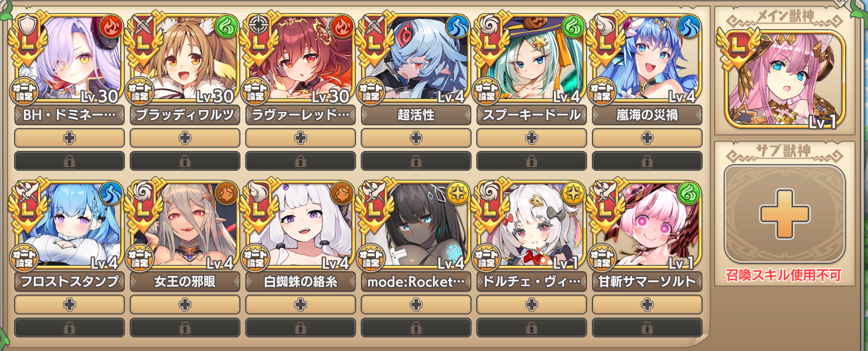Add a サブ獣神 via the large plus slot
The width and height of the screenshot is (868, 351).
point(785,214)
